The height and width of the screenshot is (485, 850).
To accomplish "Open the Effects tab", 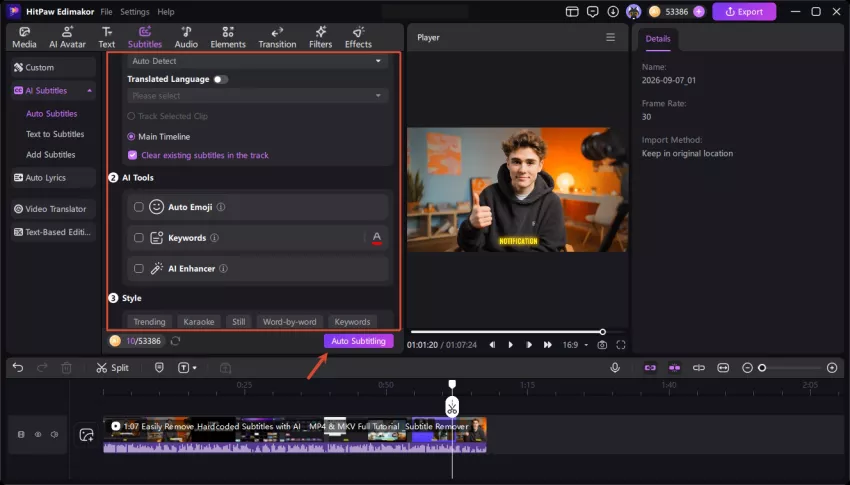I will (x=358, y=37).
